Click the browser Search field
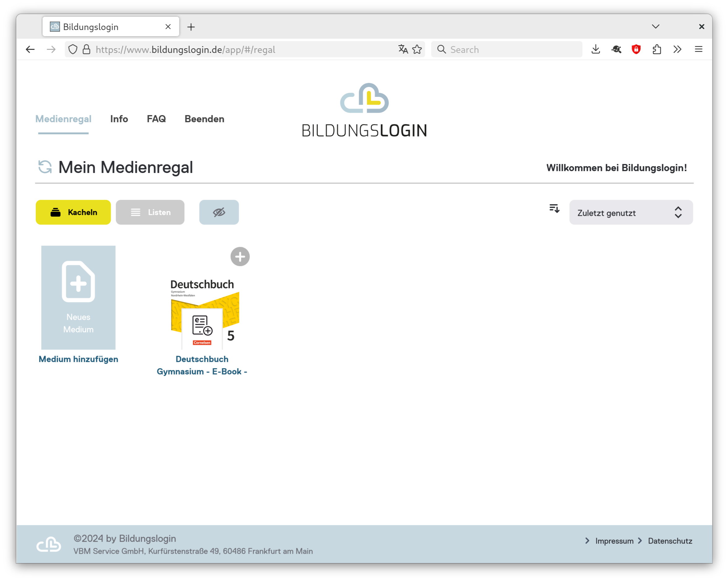 507,49
